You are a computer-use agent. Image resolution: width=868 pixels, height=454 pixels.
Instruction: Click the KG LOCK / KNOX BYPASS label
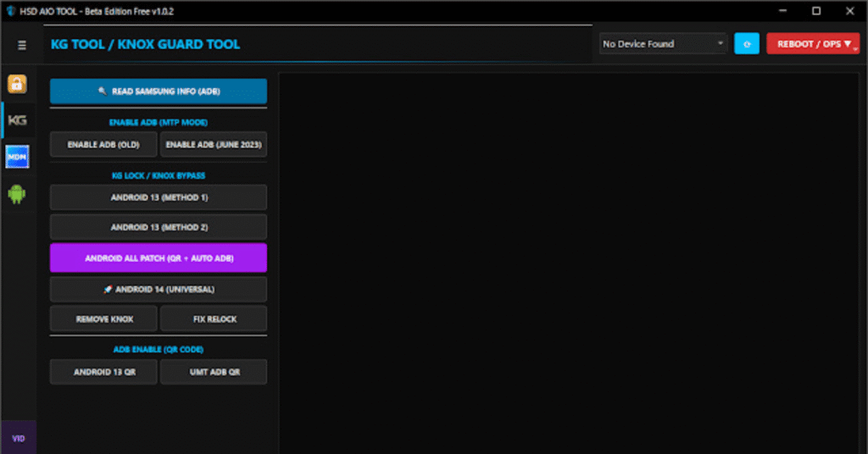click(159, 175)
